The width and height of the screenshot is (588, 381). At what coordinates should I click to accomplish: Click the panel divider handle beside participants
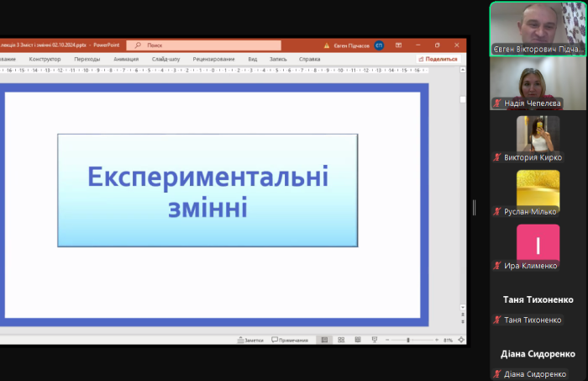click(x=475, y=208)
